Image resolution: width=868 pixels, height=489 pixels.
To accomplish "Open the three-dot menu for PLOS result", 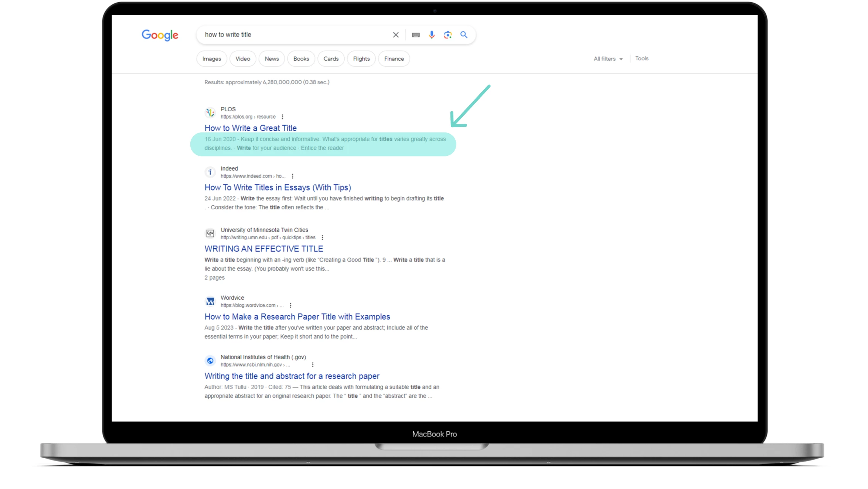I will [283, 117].
